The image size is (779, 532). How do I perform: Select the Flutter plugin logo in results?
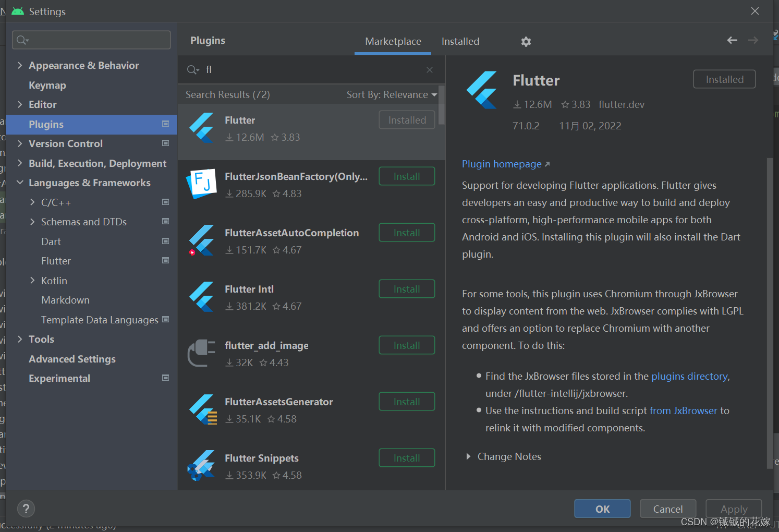click(202, 128)
